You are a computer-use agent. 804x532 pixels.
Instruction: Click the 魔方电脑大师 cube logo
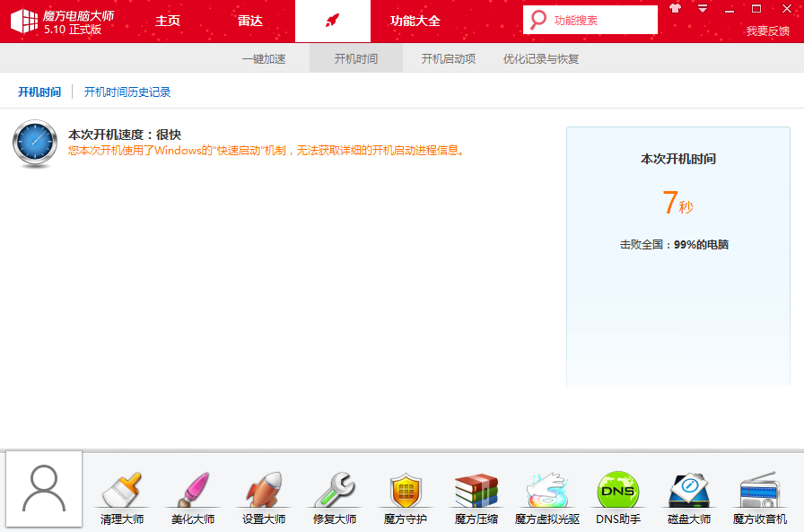[x=24, y=21]
